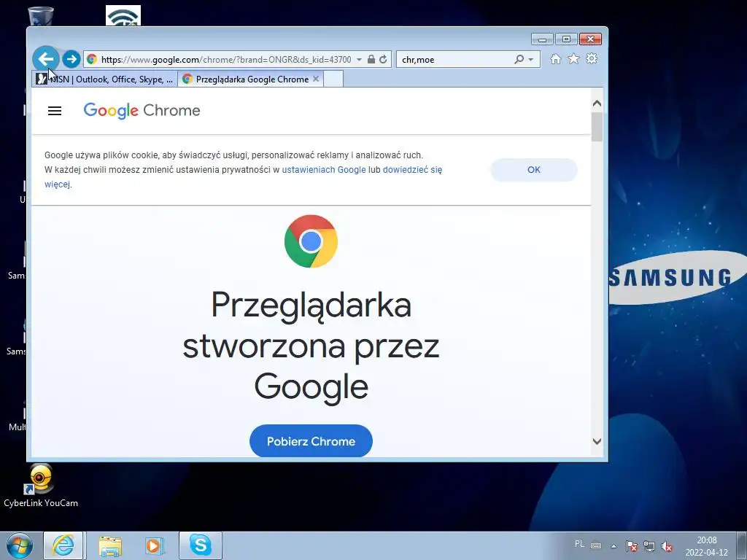Click the magnifier search icon
Screen dimensions: 747x560
(x=519, y=60)
